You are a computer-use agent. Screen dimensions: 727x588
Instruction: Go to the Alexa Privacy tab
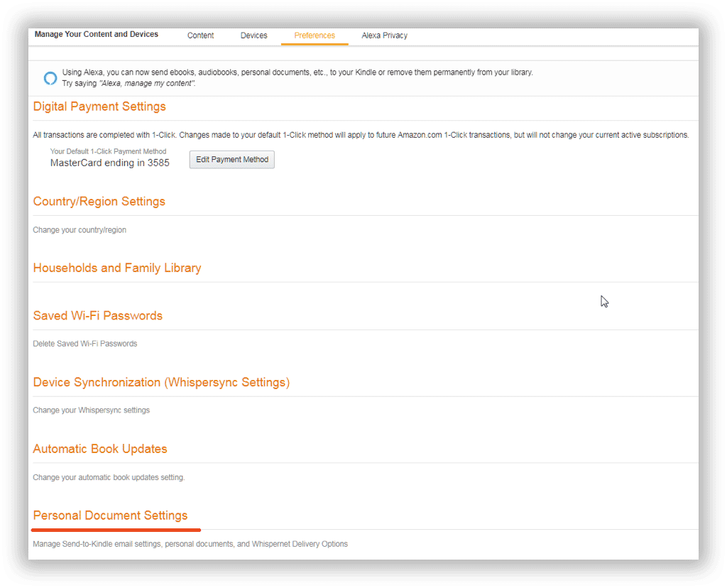tap(384, 36)
